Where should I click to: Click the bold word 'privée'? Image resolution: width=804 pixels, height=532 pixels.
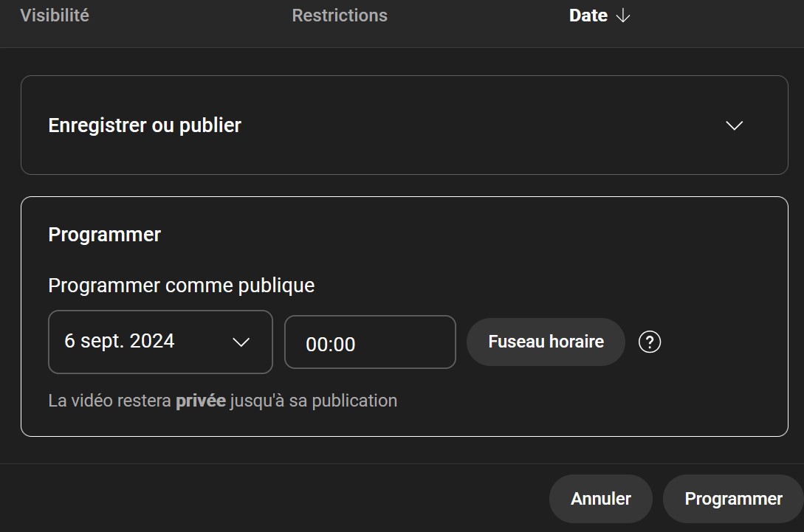[200, 401]
